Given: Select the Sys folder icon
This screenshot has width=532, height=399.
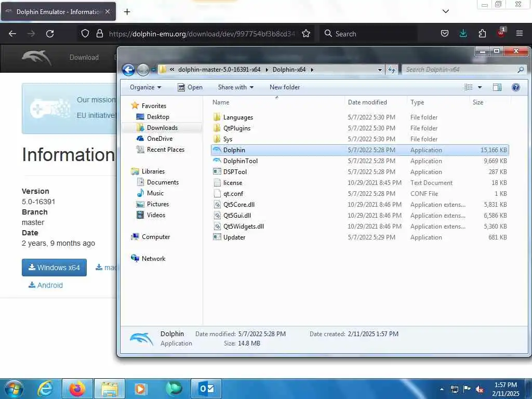Looking at the screenshot, I should 217,139.
